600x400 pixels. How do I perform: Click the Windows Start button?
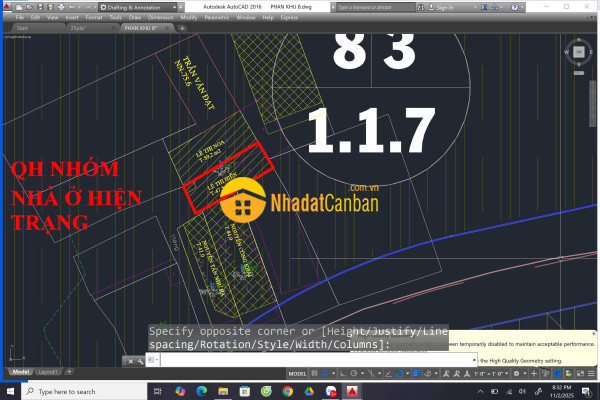coord(10,391)
